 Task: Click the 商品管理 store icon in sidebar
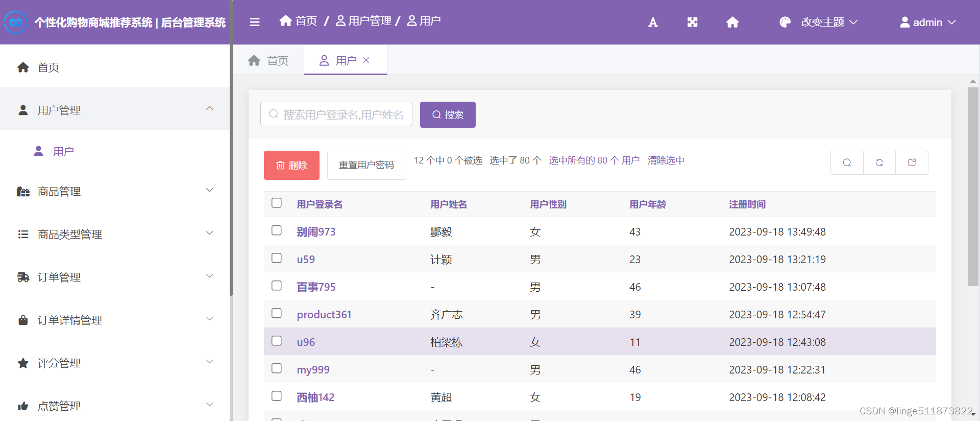pos(23,191)
